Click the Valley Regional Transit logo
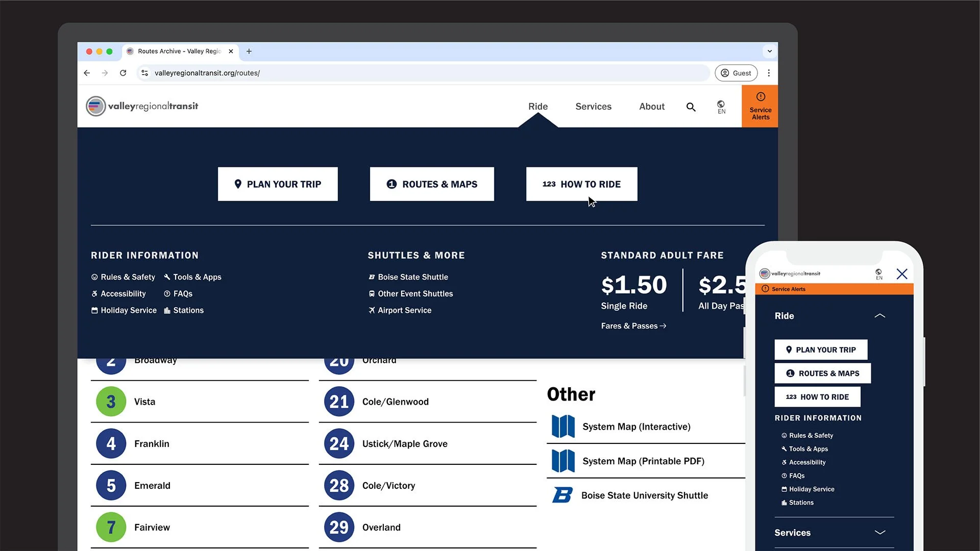The height and width of the screenshot is (551, 980). [x=142, y=106]
